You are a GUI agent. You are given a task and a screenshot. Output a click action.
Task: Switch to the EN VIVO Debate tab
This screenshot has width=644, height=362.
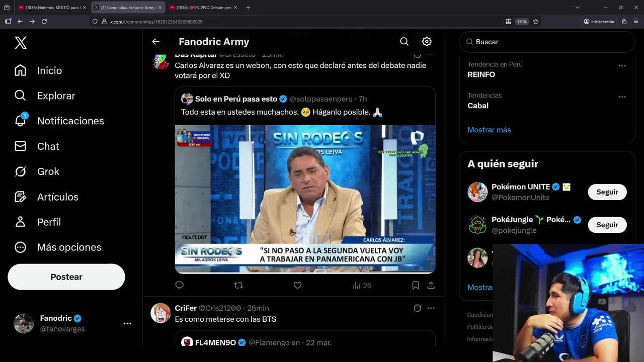[201, 8]
